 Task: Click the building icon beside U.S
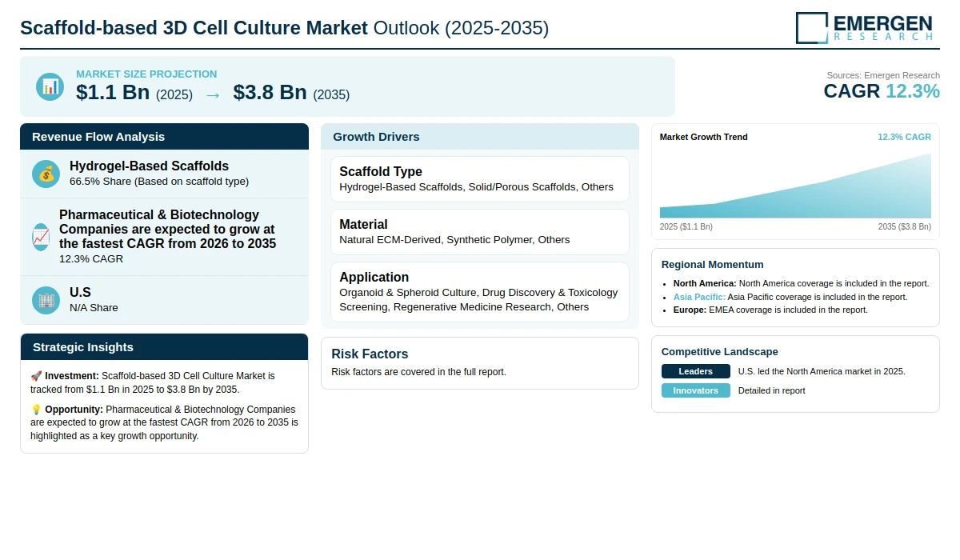(x=46, y=300)
